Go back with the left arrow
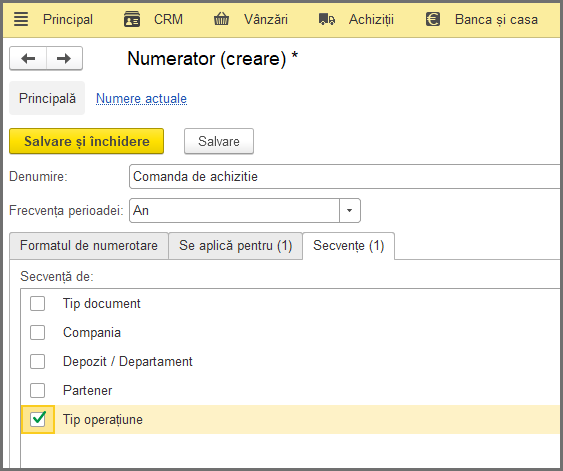 28,58
